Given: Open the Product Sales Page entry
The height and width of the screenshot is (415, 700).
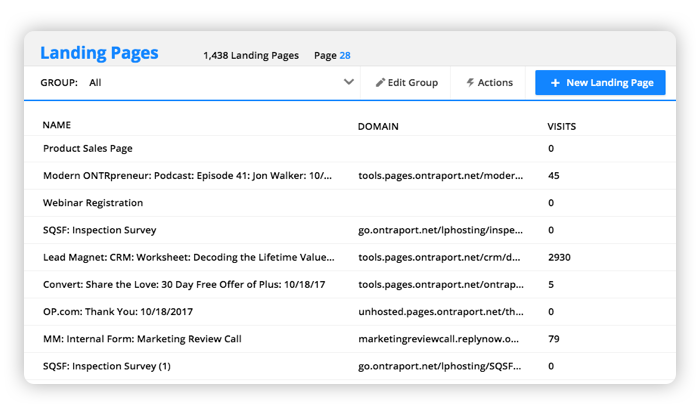Looking at the screenshot, I should [x=88, y=149].
